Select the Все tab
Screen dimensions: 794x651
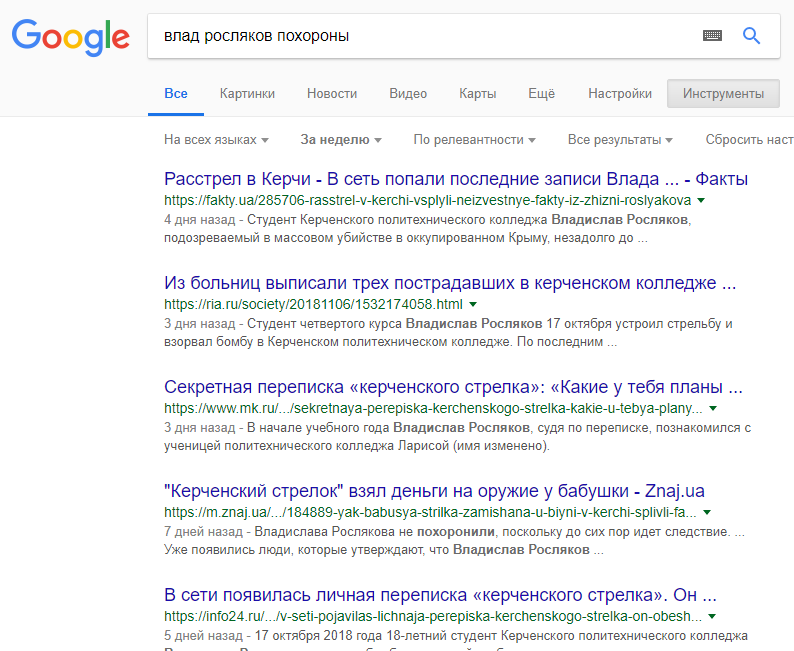pyautogui.click(x=176, y=94)
